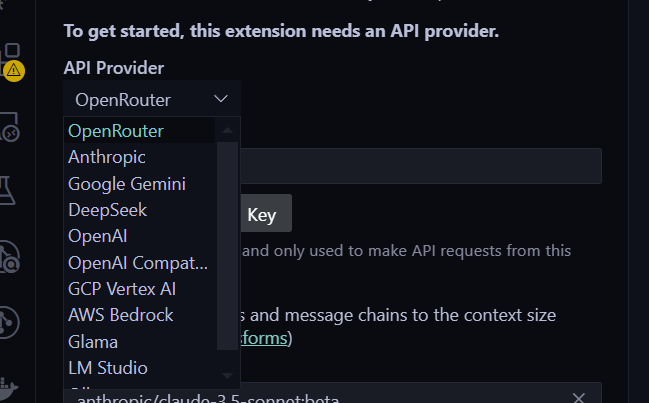Image resolution: width=649 pixels, height=403 pixels.
Task: Pick Google Gemini in provider list
Action: pos(127,184)
